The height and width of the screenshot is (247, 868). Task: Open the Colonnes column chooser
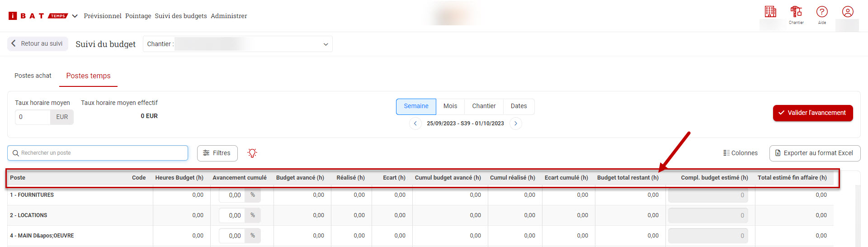(741, 153)
